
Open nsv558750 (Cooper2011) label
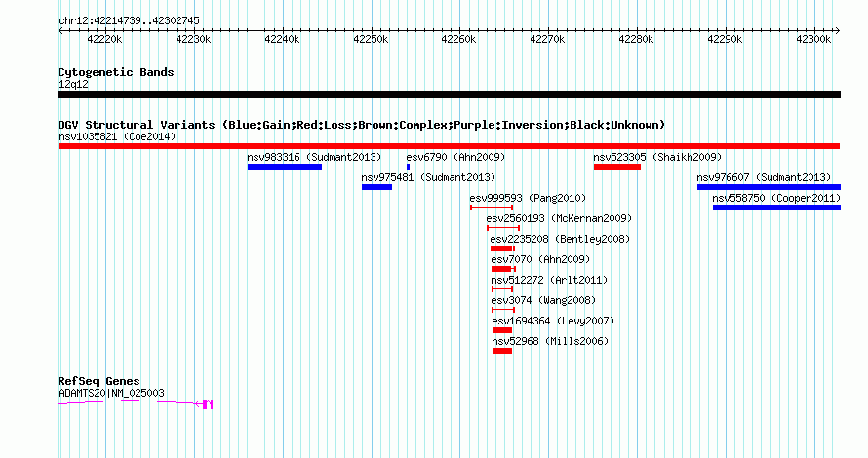click(776, 198)
